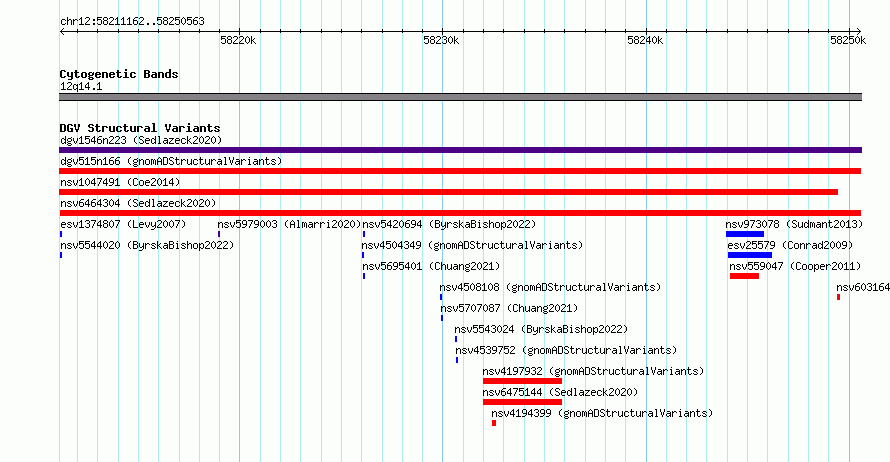The width and height of the screenshot is (890, 462).
Task: Click the 12q14.1 band label
Action: [81, 86]
